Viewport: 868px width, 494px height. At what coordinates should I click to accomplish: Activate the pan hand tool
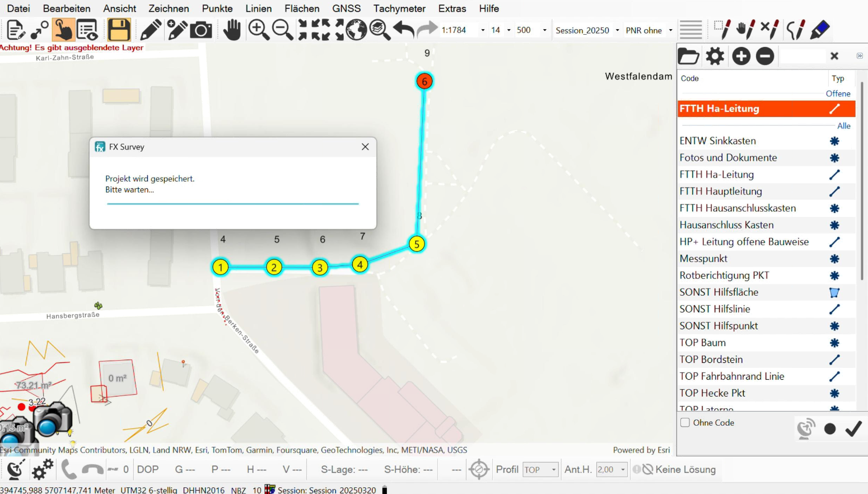coord(231,30)
